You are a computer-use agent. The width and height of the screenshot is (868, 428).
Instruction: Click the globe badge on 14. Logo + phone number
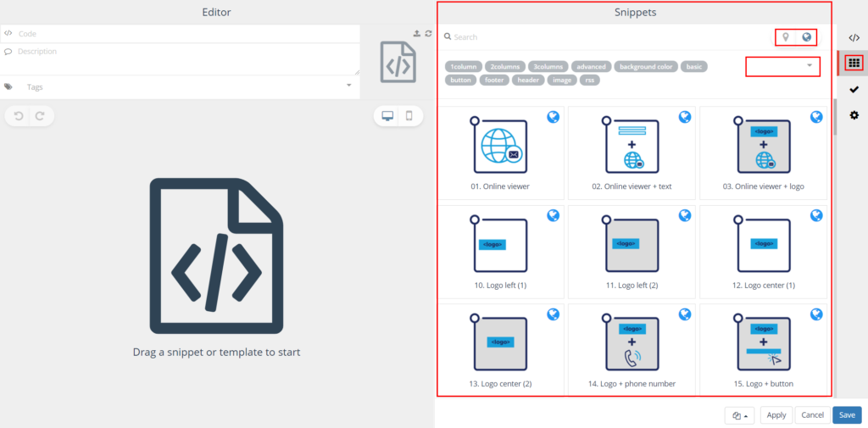(x=685, y=314)
